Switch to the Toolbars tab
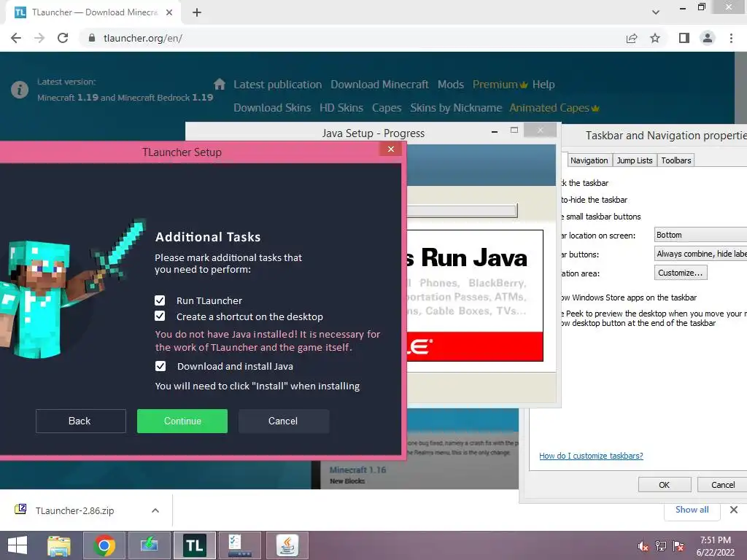747x560 pixels. 676,160
